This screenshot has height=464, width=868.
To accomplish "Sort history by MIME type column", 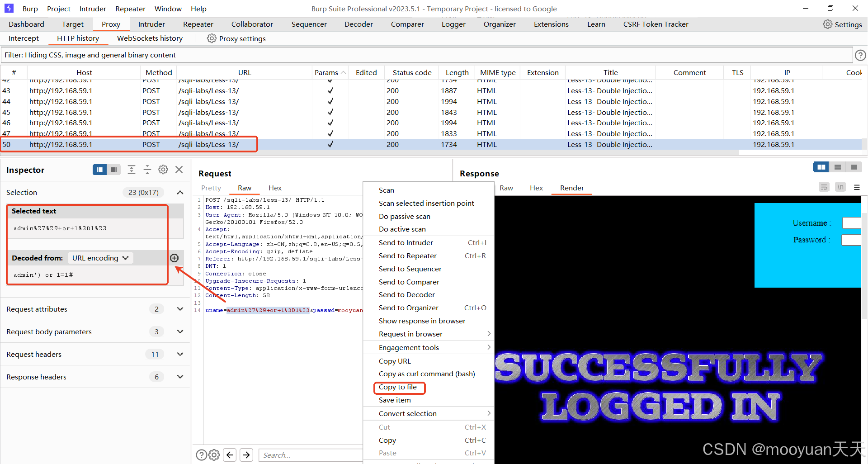I will coord(498,72).
